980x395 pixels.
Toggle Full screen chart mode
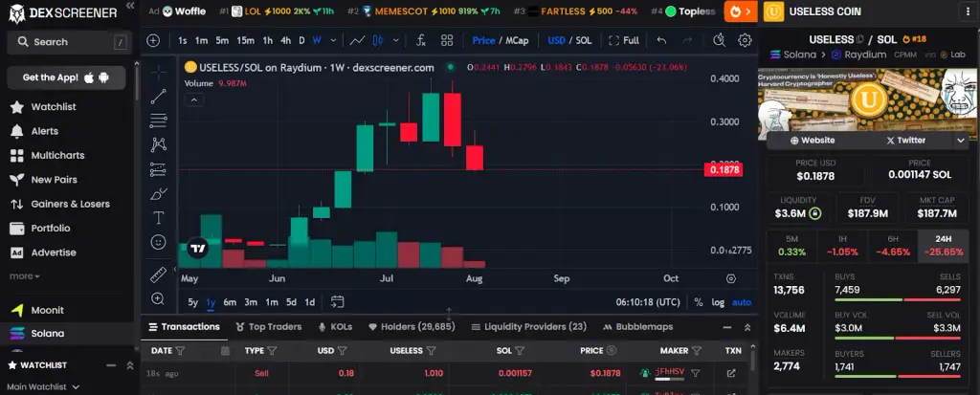(x=624, y=40)
